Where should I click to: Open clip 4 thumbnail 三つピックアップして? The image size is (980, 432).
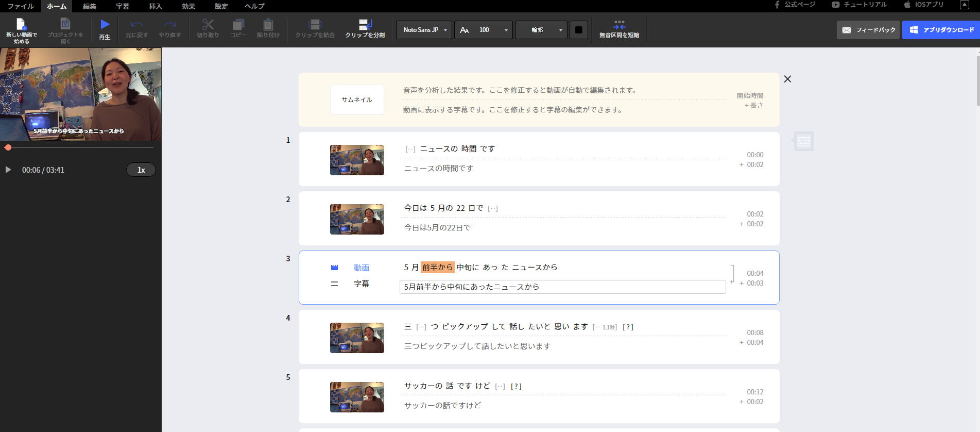click(x=357, y=338)
